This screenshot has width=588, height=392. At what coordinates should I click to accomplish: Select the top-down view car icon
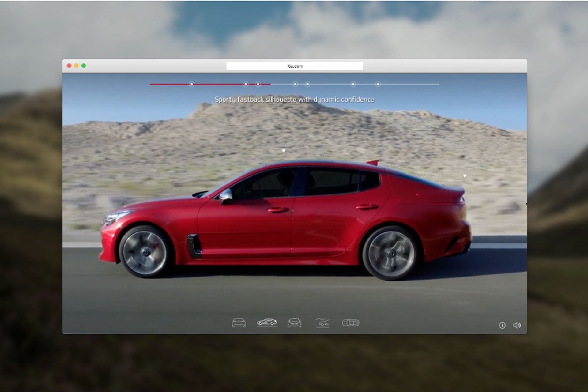[x=351, y=323]
